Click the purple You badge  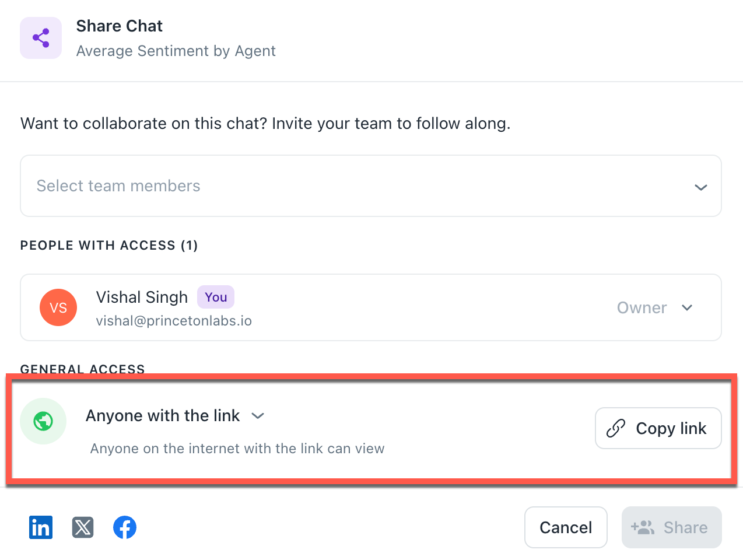pyautogui.click(x=216, y=297)
